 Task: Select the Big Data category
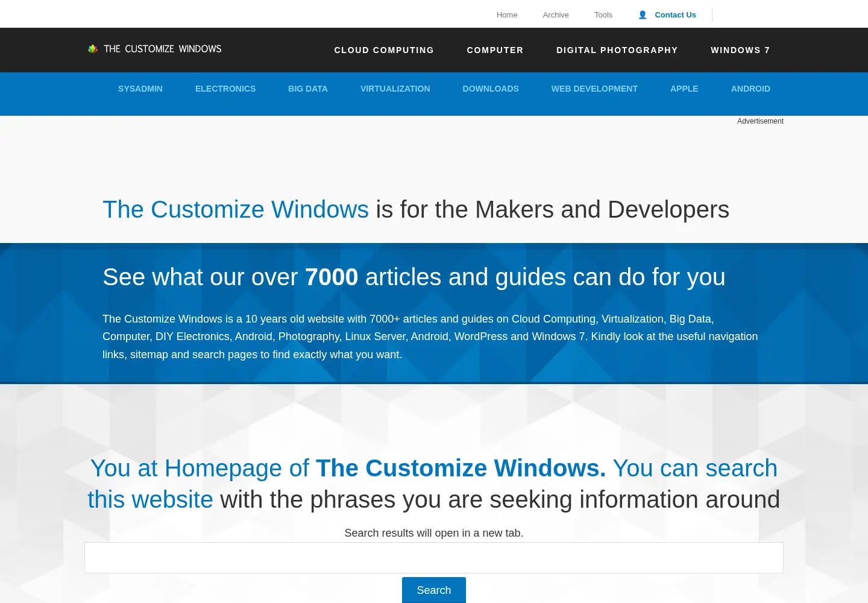click(308, 89)
